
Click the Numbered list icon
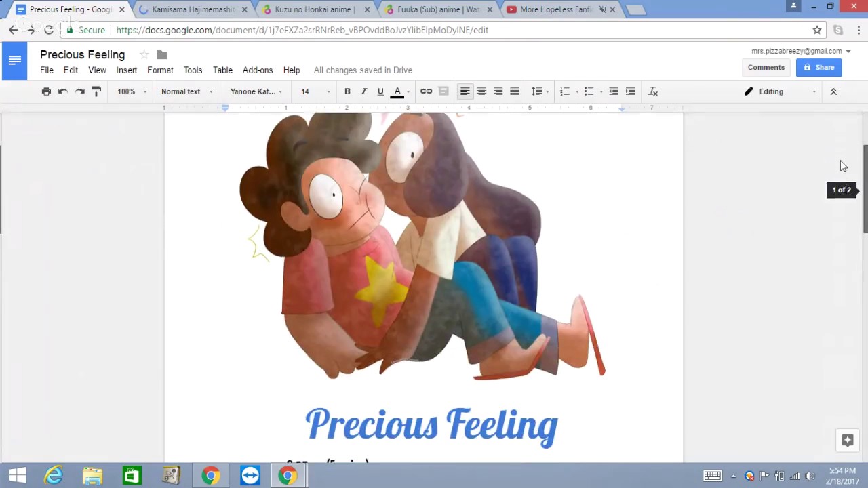(x=565, y=91)
